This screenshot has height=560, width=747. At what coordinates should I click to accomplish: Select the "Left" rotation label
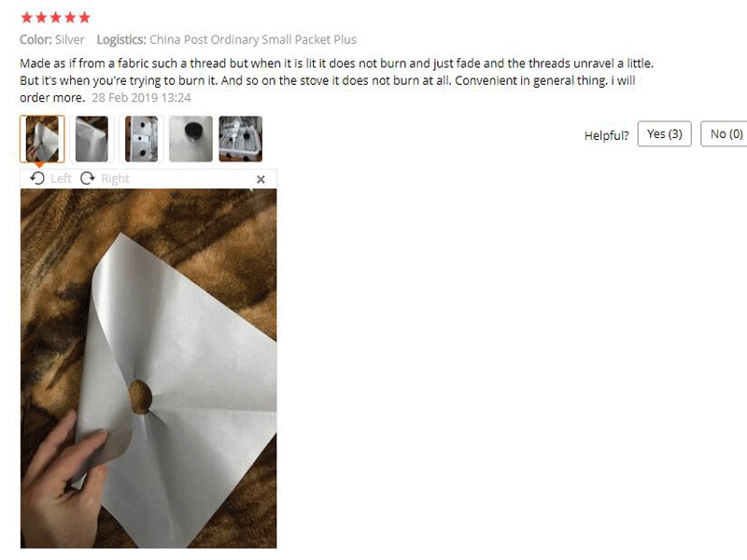(61, 178)
